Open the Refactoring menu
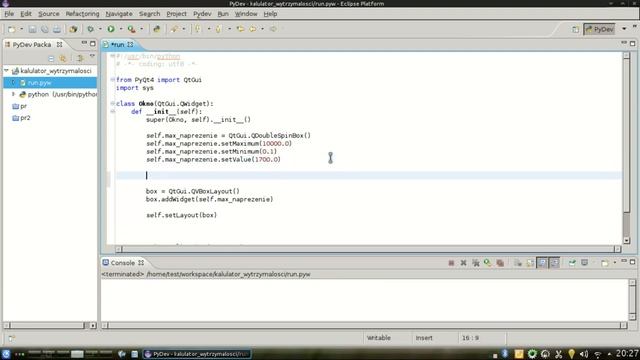The width and height of the screenshot is (640, 360). [82, 14]
